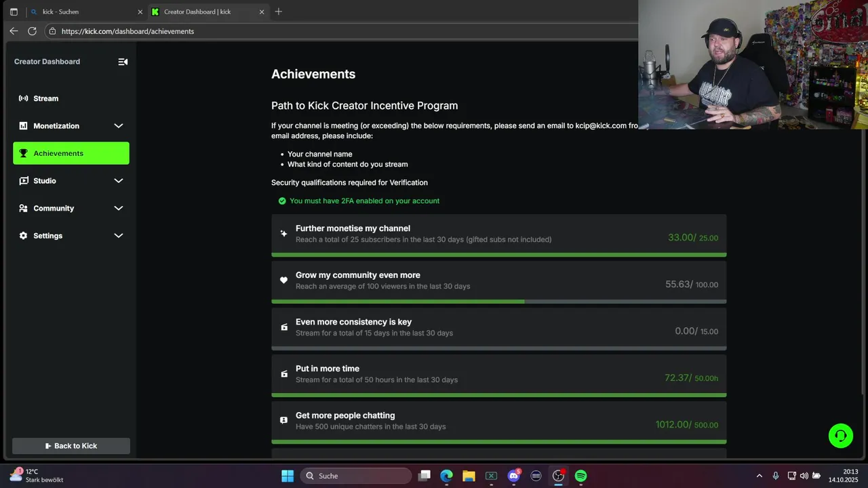868x488 pixels.
Task: Open the weather widget
Action: pos(37,475)
